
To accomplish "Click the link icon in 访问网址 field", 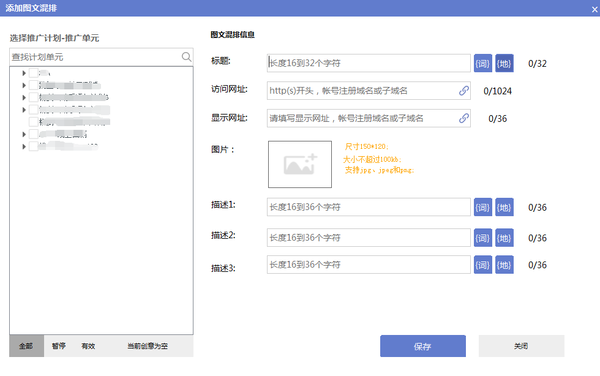I will tap(464, 91).
